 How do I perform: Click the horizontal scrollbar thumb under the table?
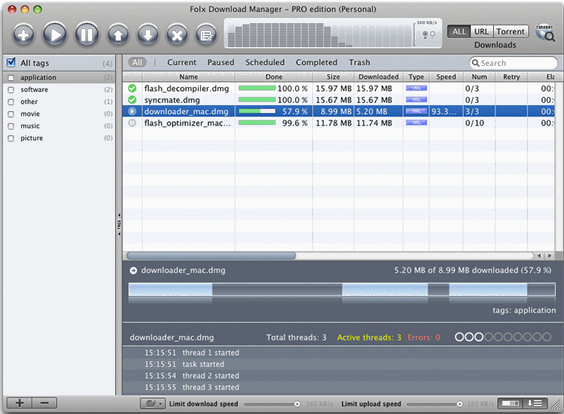pyautogui.click(x=211, y=255)
